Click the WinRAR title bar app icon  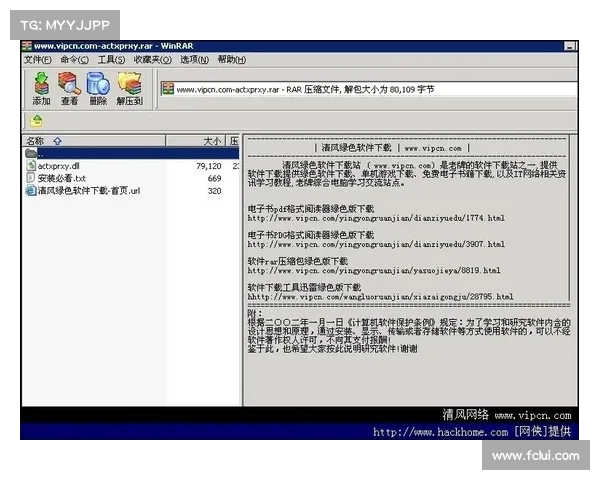tap(27, 46)
